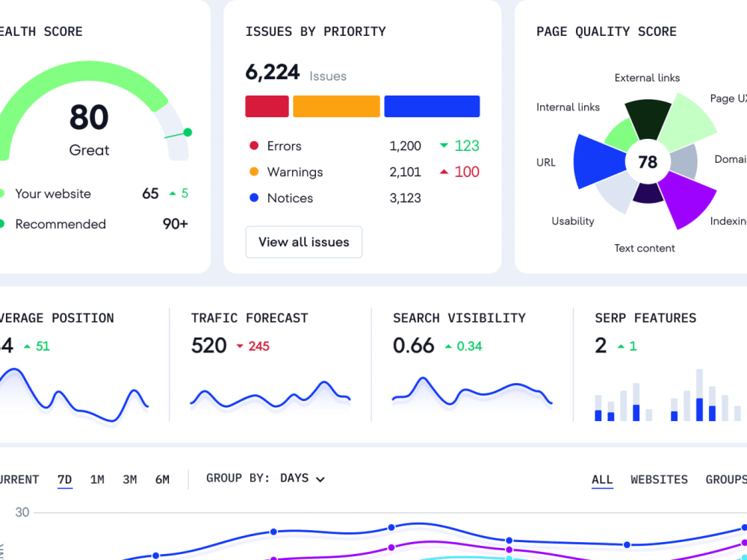
Task: Click the 78 center score of quality chart
Action: point(648,162)
